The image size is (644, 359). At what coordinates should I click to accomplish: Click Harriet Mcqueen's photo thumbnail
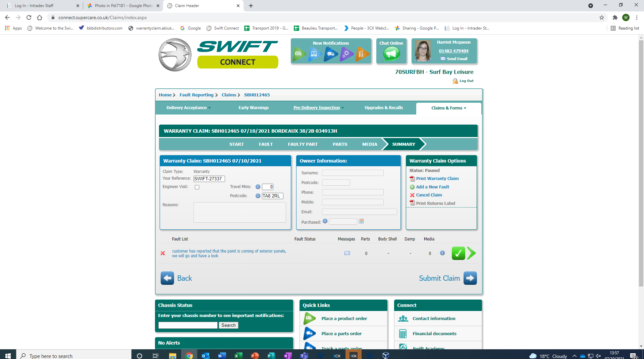[423, 51]
